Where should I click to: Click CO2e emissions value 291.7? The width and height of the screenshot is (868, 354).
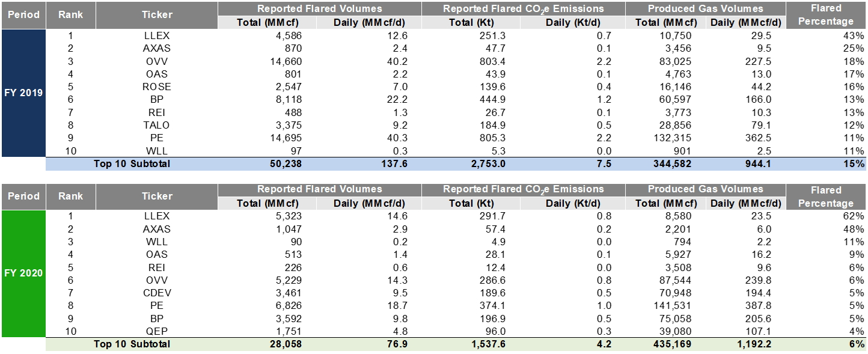pyautogui.click(x=492, y=216)
